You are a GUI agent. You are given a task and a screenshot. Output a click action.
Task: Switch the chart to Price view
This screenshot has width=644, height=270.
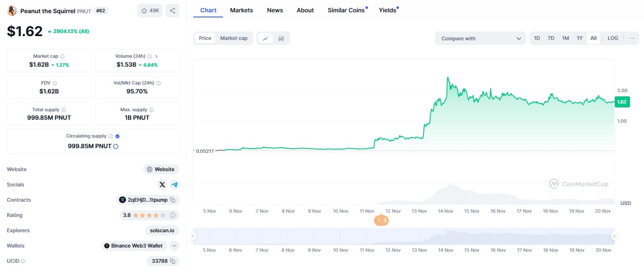[x=205, y=38]
